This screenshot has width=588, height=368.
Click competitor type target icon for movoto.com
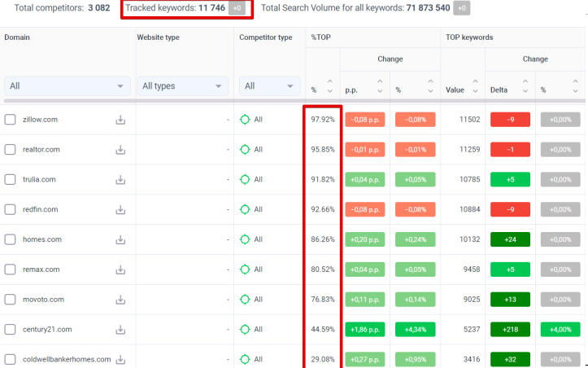click(x=244, y=300)
